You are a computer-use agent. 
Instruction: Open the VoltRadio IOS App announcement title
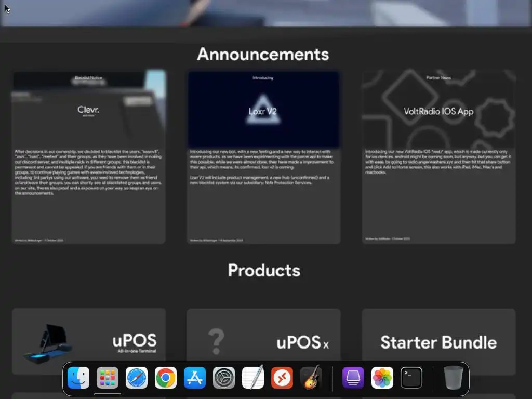438,111
